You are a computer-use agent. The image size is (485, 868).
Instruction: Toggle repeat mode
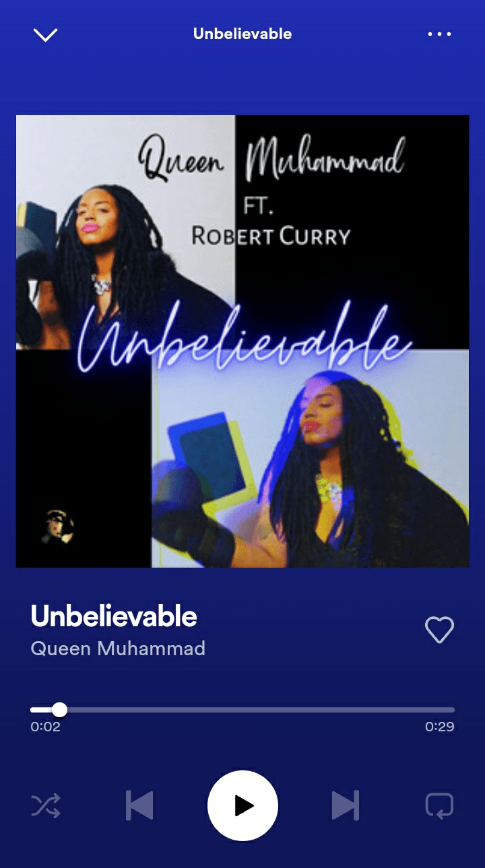click(439, 805)
